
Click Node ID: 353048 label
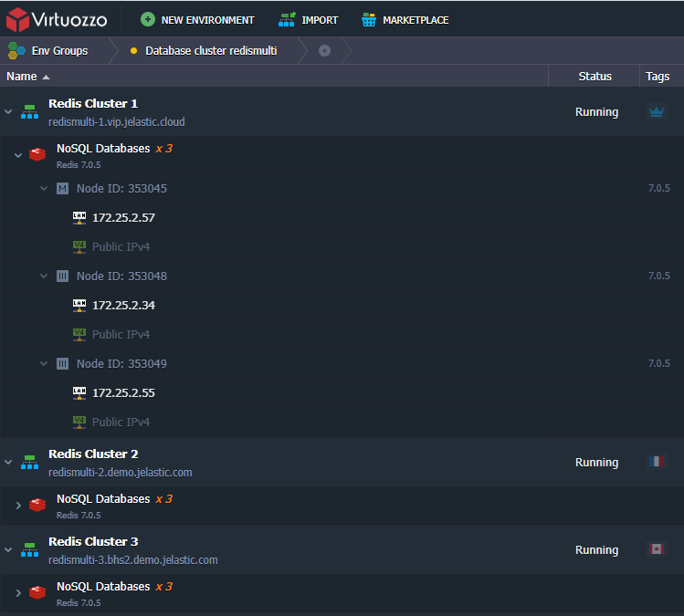pos(121,277)
